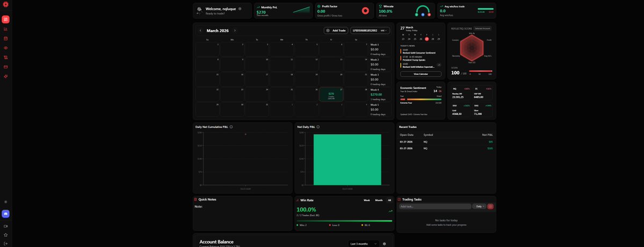
Task: Click the green Net Daily P&L bar
Action: 347,160
